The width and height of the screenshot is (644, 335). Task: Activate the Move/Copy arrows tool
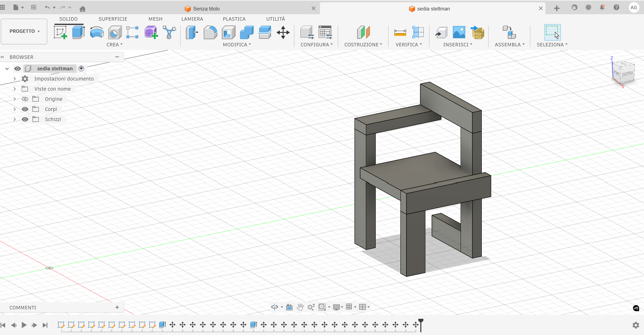coord(283,32)
